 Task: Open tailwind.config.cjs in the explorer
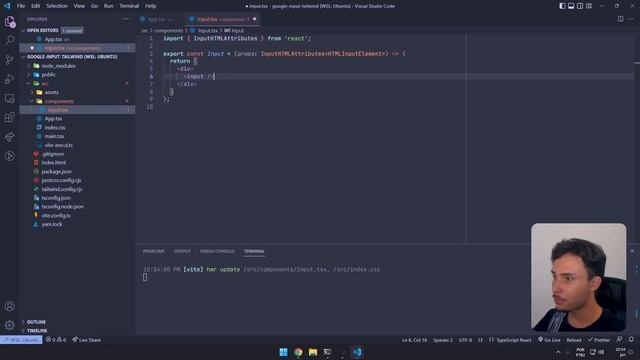(62, 189)
